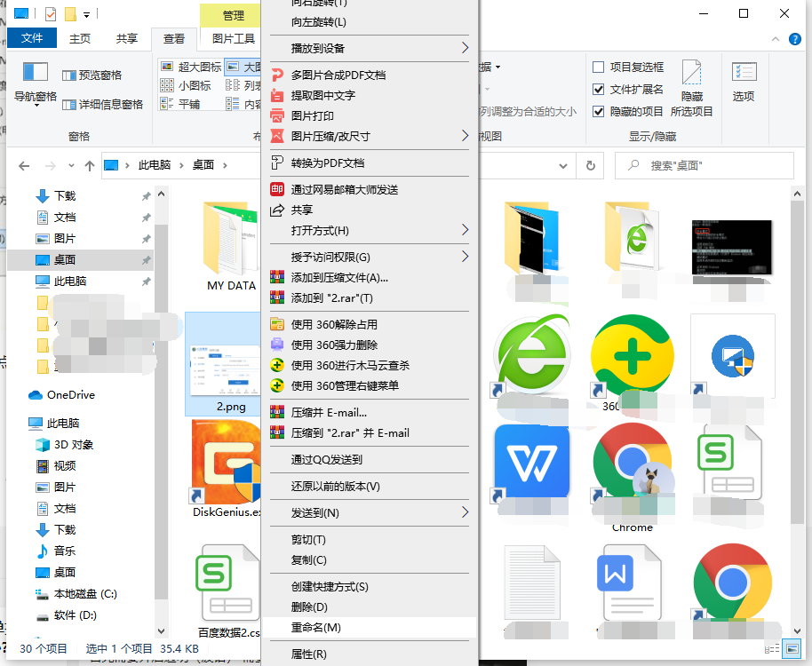Image resolution: width=812 pixels, height=666 pixels.
Task: Enable the 项目复选框 item checkboxes option
Action: (599, 67)
